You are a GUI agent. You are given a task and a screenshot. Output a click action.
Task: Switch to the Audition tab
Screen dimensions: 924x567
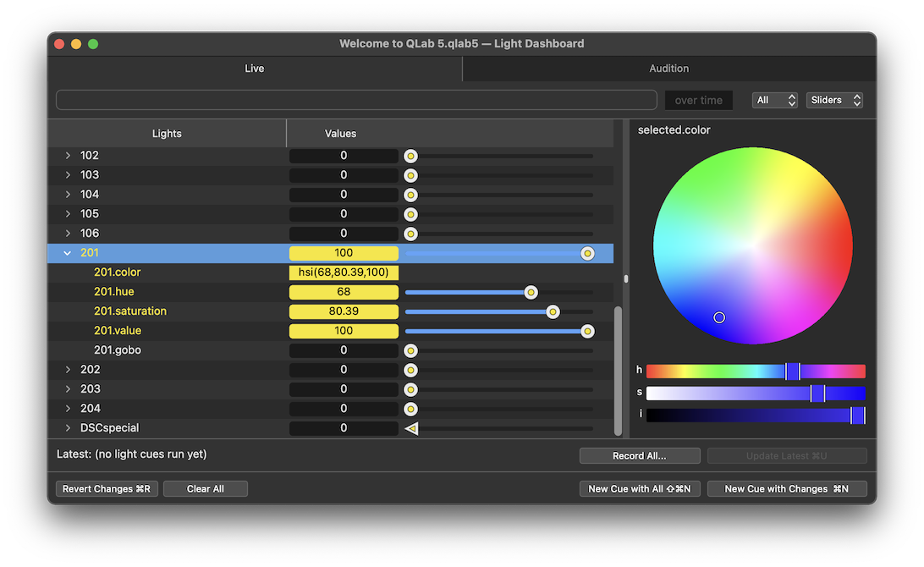(x=668, y=69)
